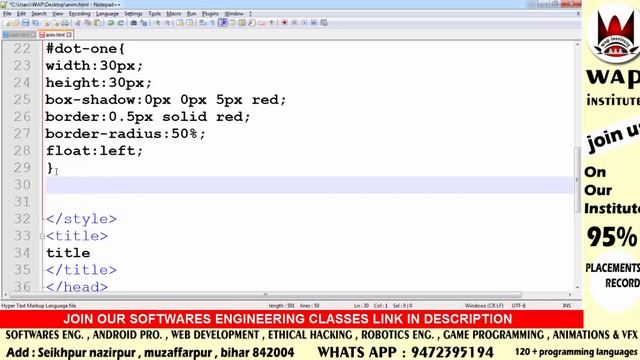Open the Encoding menu
640x360 pixels.
pos(79,13)
